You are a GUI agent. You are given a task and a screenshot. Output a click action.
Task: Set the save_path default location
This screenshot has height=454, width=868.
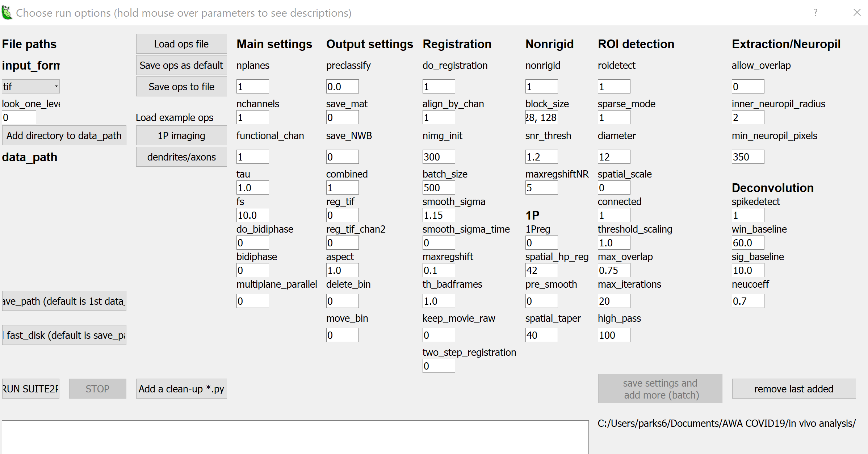click(64, 301)
